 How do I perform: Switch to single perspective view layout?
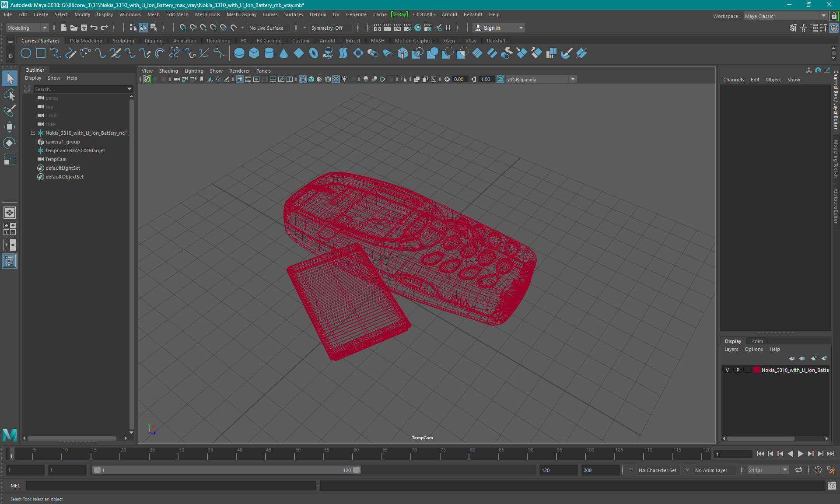10,213
